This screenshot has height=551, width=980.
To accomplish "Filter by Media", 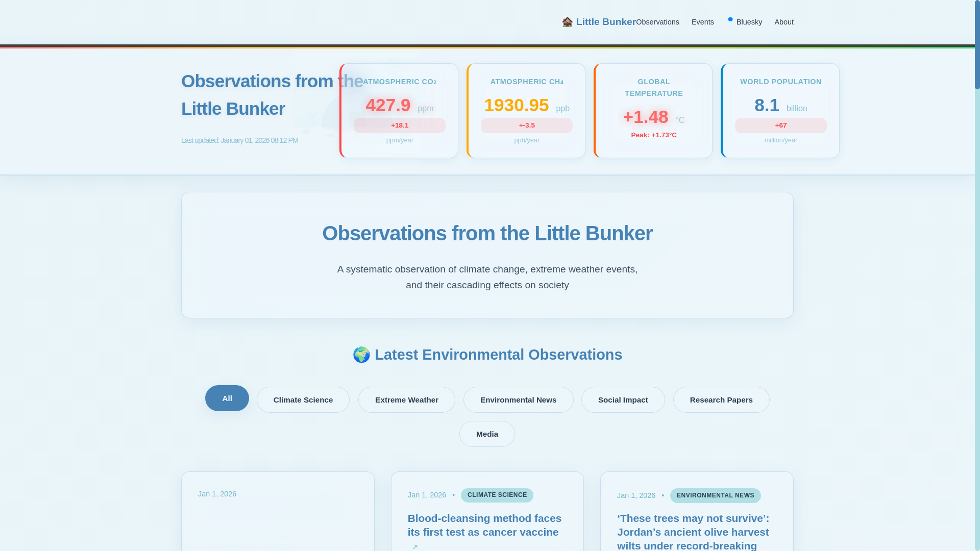I will [487, 434].
